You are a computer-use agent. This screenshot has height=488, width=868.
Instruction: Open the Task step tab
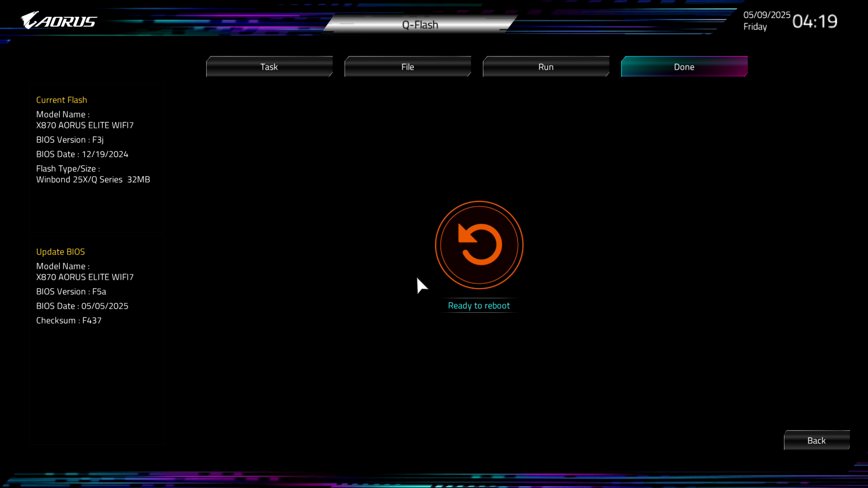[x=269, y=67]
